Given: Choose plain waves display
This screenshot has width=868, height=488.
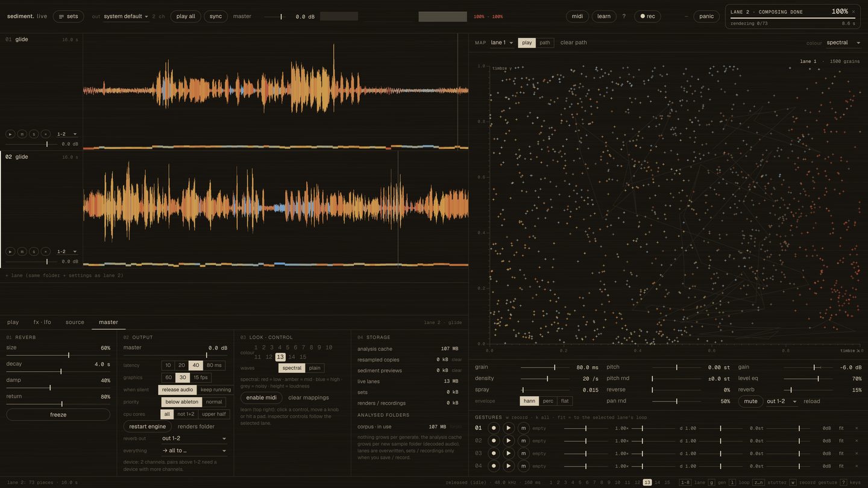Looking at the screenshot, I should [x=315, y=368].
